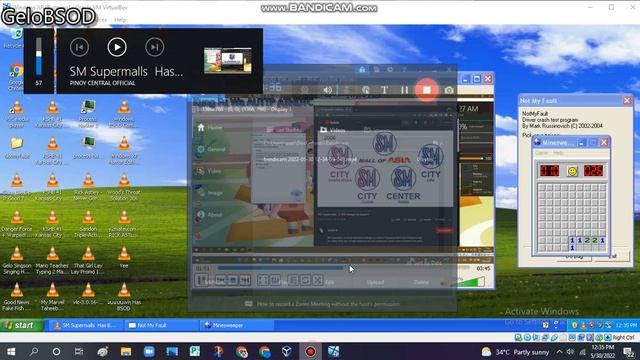Open the Windows notification center
The width and height of the screenshot is (640, 360).
629,352
